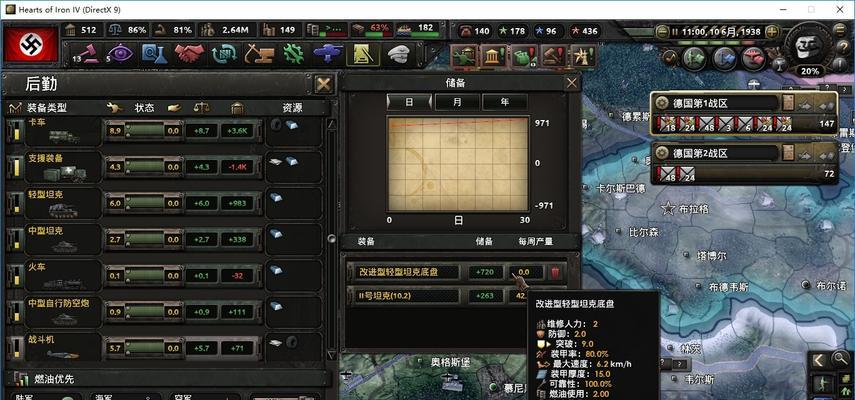Open 德国第2战区 settings gear

tap(662, 153)
